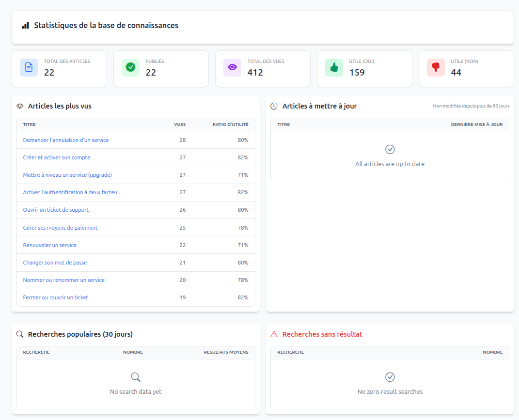
Task: Click the eye icon beside Articles les plus vus
Action: click(19, 106)
